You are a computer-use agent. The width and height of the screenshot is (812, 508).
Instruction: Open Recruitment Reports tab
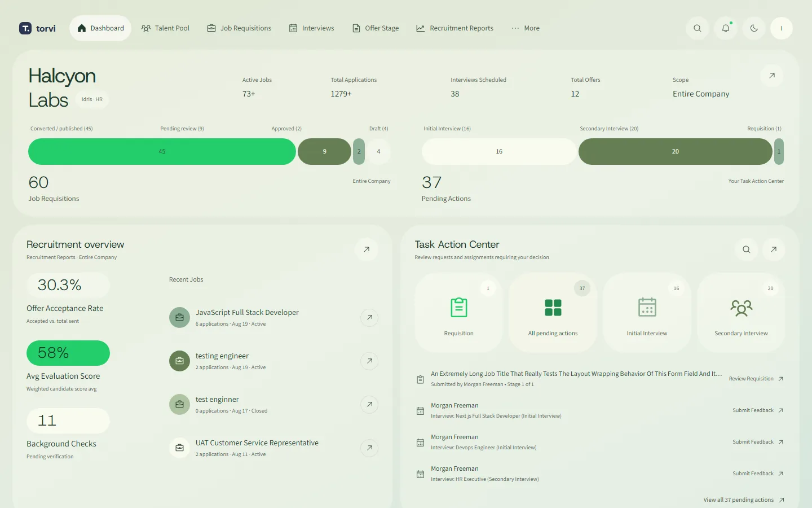tap(454, 28)
